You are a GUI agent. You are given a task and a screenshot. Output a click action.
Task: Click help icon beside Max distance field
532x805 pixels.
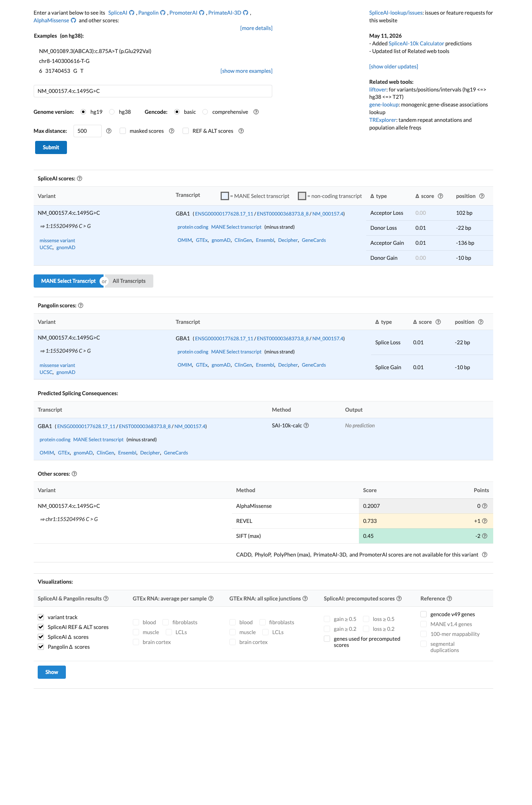coord(109,131)
